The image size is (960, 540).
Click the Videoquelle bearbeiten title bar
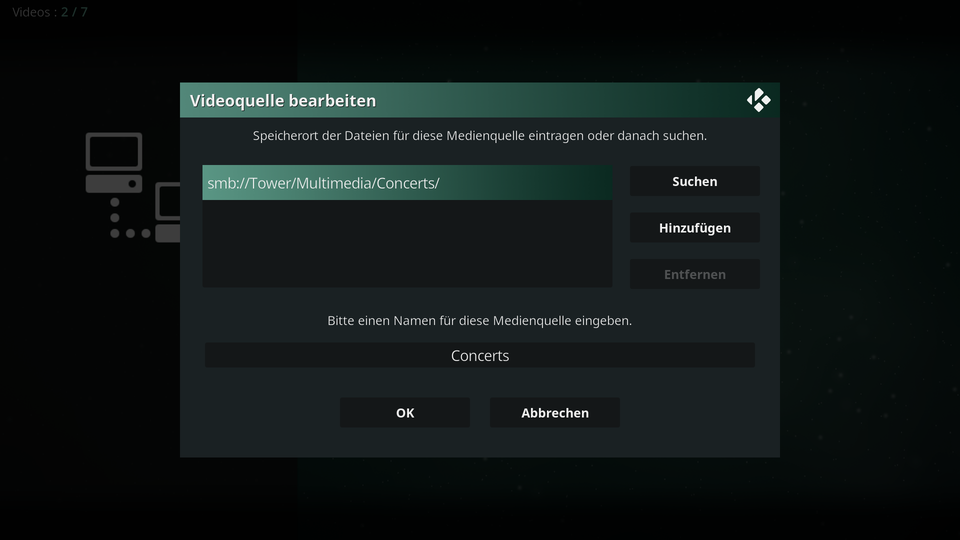479,100
